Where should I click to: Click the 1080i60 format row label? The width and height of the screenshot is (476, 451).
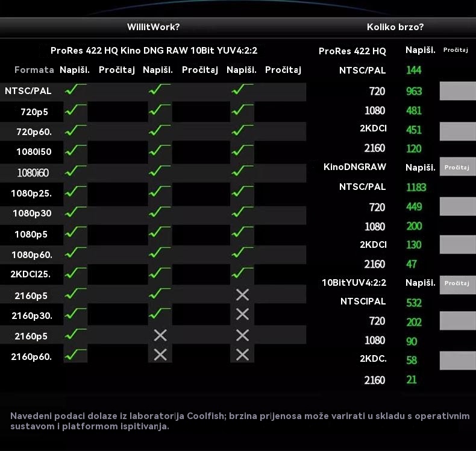coord(33,173)
